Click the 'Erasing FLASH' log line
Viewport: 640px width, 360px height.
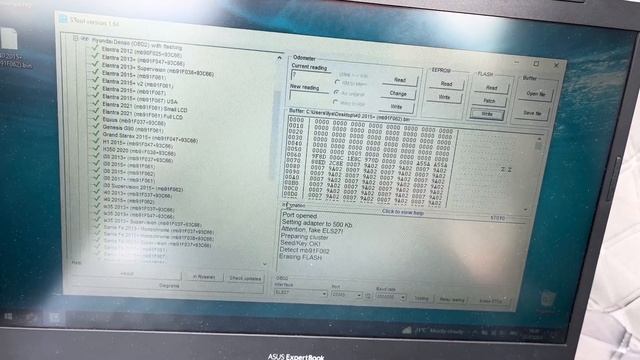[300, 257]
